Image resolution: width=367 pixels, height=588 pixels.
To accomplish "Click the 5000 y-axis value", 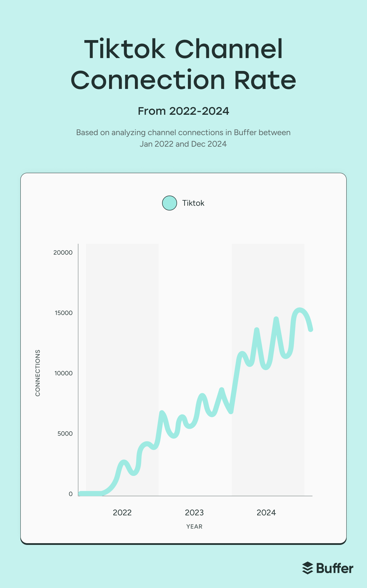I will point(65,434).
